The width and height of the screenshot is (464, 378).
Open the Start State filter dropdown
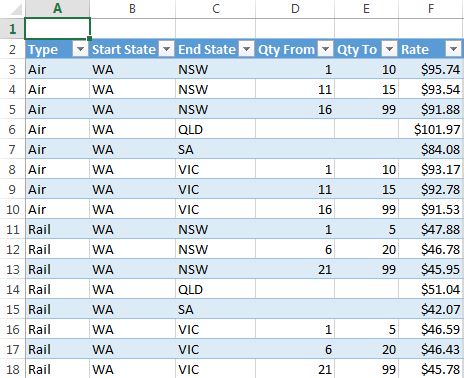pyautogui.click(x=166, y=49)
